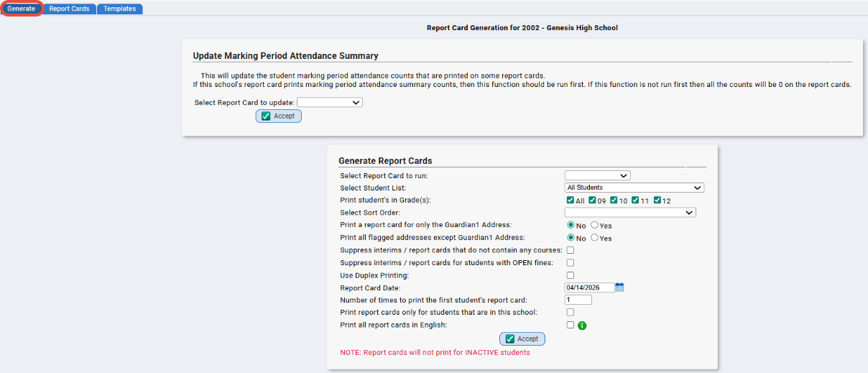This screenshot has height=373, width=868.
Task: Check suppress report cards for OPEN fines
Action: click(x=571, y=262)
